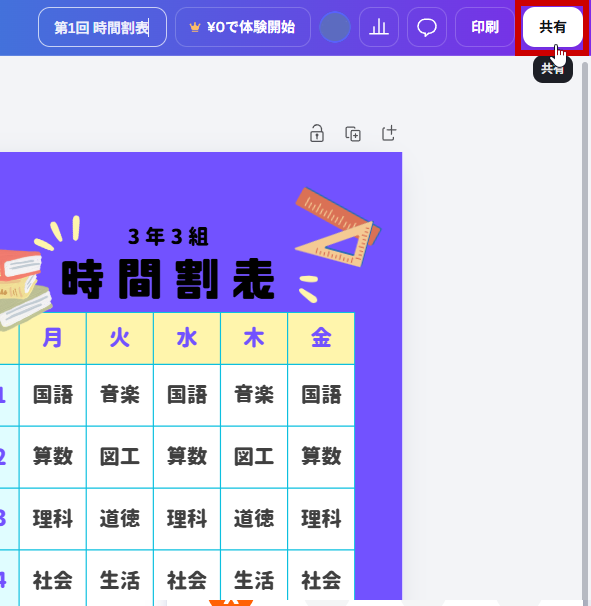Image resolution: width=591 pixels, height=606 pixels.
Task: Add a new page with plus icon
Action: tap(388, 134)
